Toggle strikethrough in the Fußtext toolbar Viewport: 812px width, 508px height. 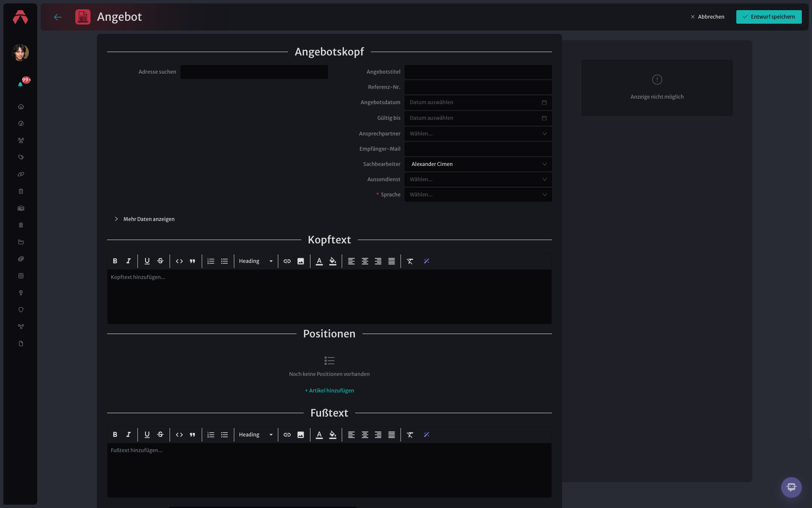(x=160, y=435)
